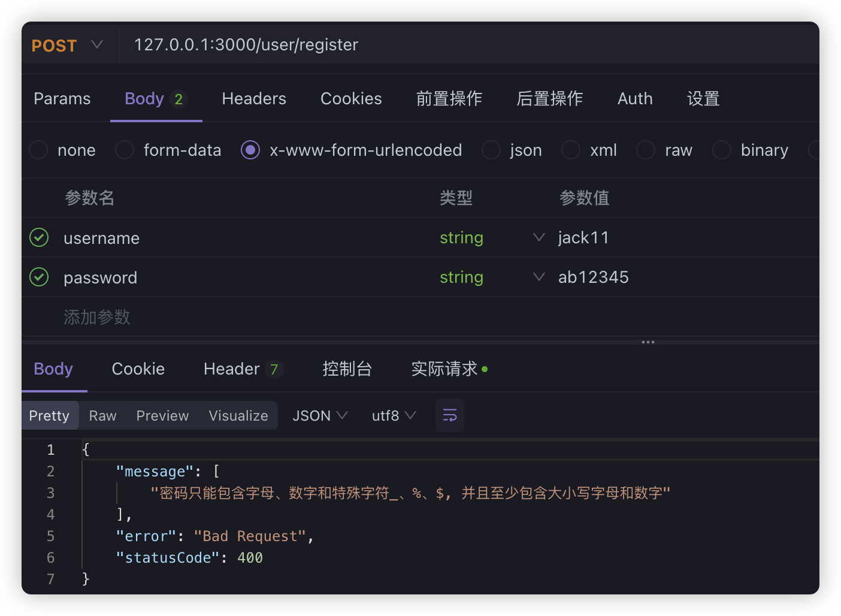Expand the password type string dropdown

pos(539,277)
